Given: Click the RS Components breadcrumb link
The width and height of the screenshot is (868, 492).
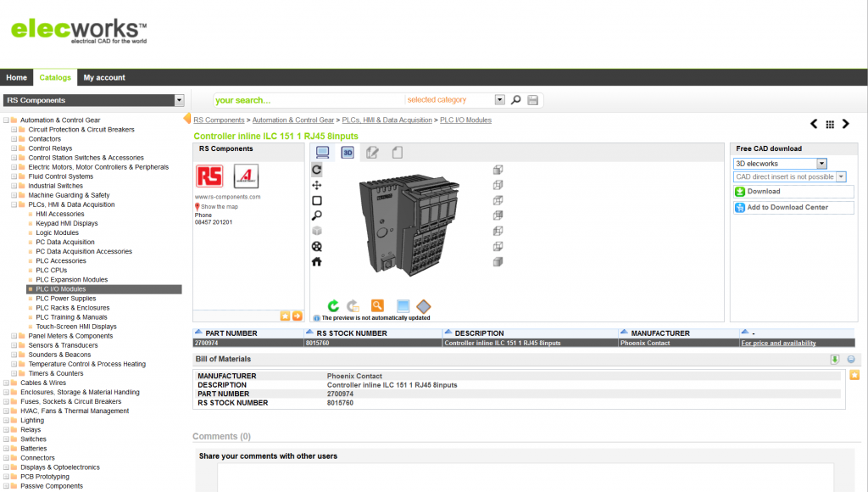Looking at the screenshot, I should pos(219,120).
